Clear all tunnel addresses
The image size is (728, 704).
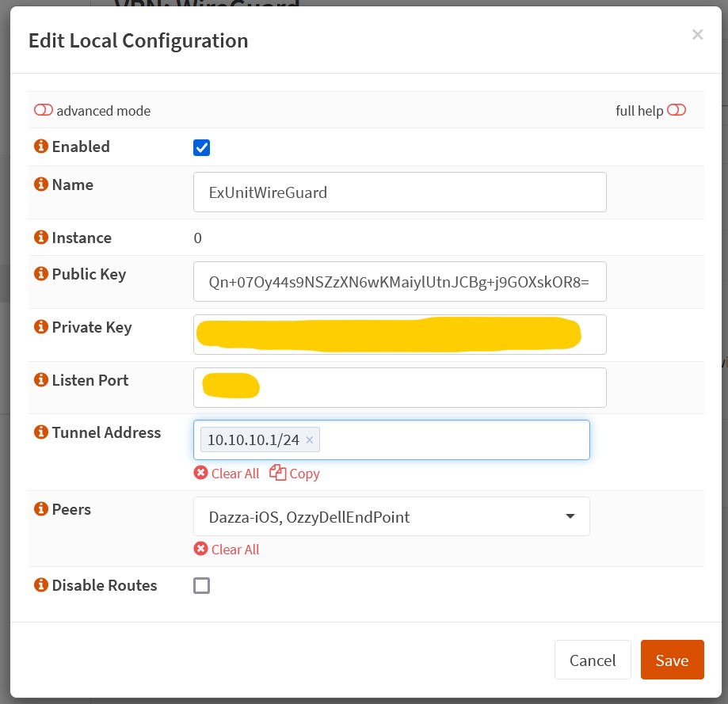pyautogui.click(x=227, y=474)
